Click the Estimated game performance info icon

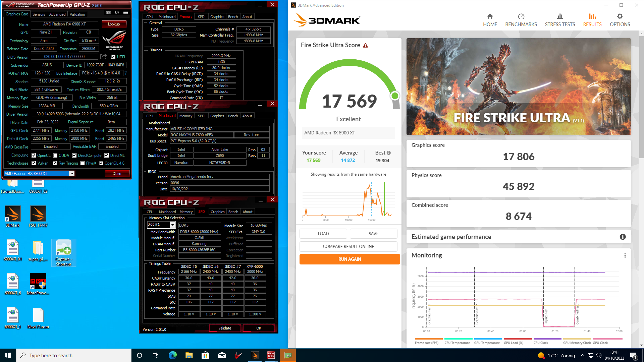click(x=623, y=237)
